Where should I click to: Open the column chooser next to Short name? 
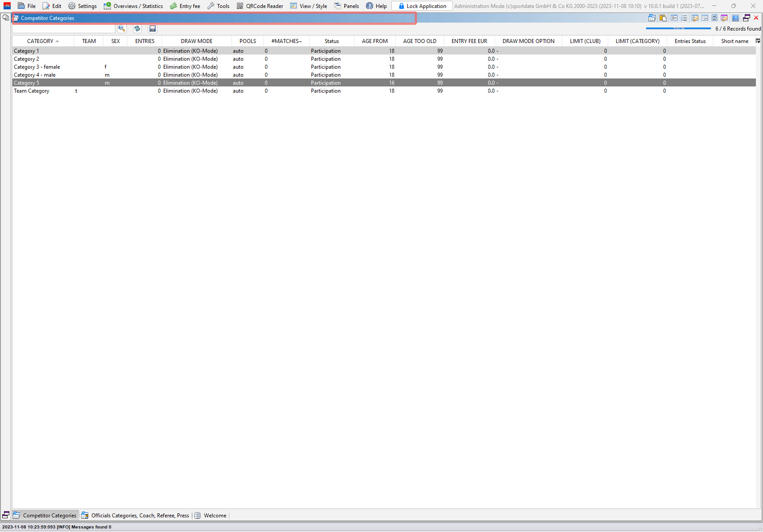(758, 41)
